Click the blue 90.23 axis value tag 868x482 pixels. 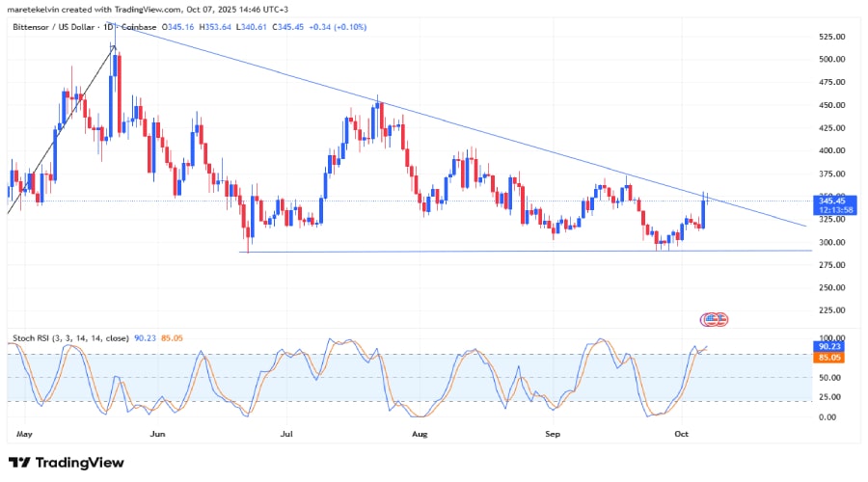tap(828, 346)
